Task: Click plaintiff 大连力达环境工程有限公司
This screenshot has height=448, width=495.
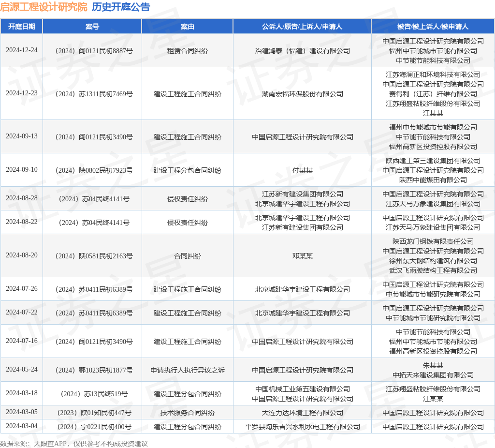Action: coord(303,413)
